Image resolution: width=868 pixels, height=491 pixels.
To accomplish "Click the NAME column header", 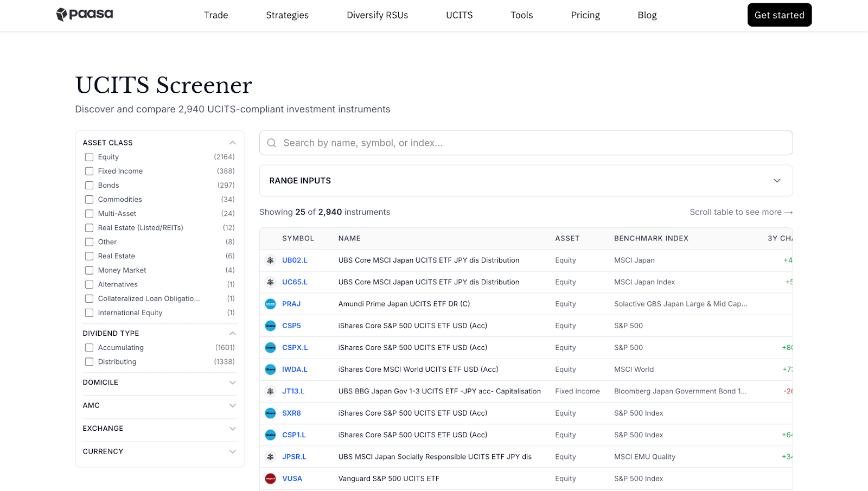I will pyautogui.click(x=349, y=239).
